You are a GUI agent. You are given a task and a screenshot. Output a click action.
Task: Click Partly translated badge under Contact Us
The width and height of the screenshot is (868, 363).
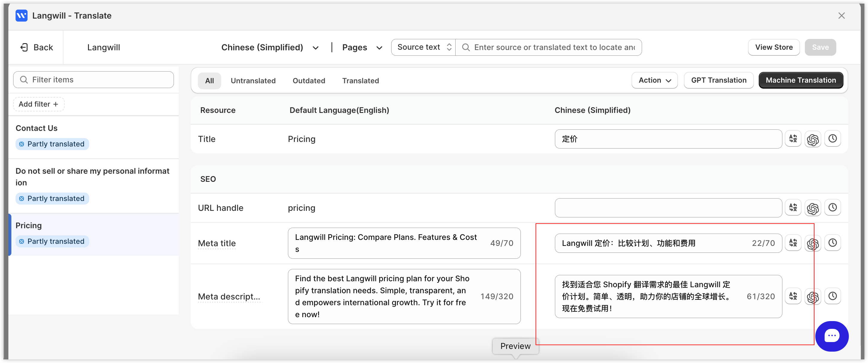coord(52,144)
